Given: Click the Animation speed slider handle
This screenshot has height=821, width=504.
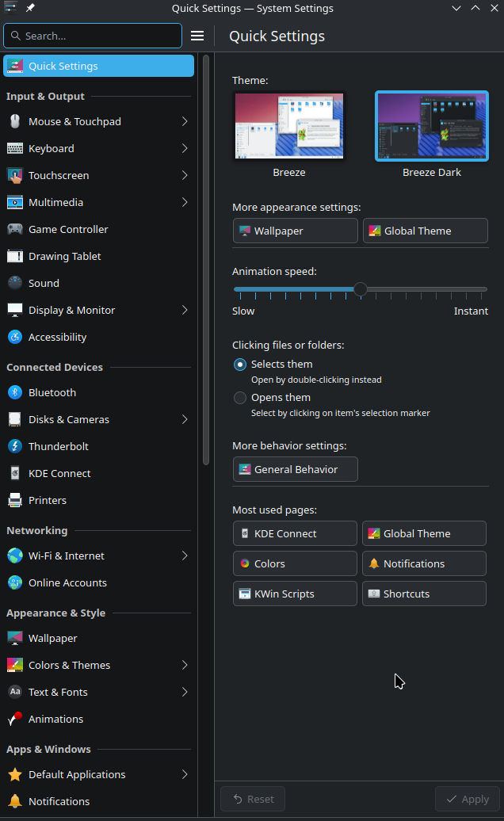Looking at the screenshot, I should tap(360, 289).
